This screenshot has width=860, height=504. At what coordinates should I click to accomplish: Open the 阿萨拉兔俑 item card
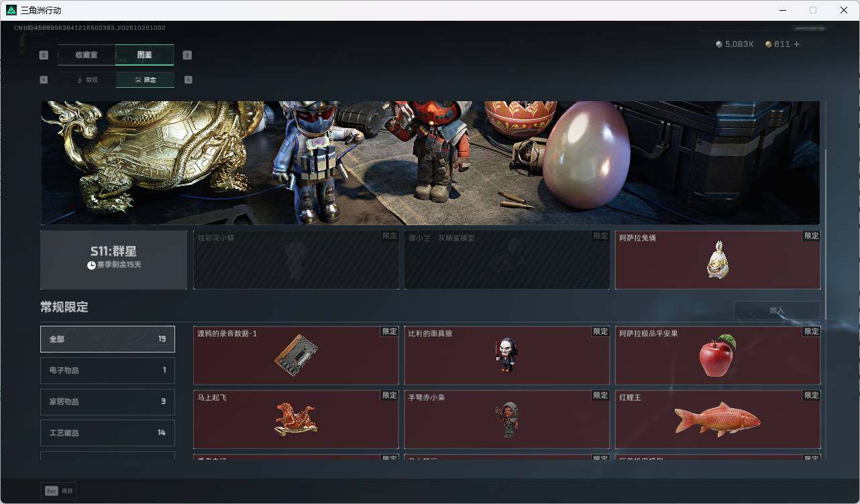pyautogui.click(x=718, y=260)
